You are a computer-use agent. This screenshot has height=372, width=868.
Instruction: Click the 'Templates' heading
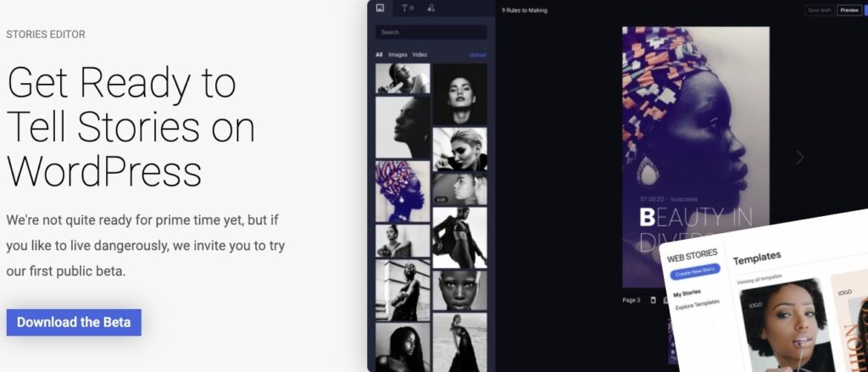(757, 257)
